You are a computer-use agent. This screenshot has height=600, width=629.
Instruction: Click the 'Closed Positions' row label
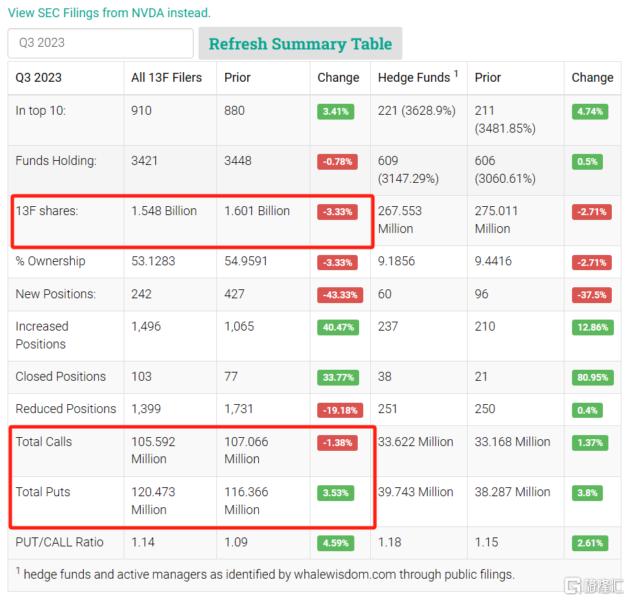[x=61, y=377]
